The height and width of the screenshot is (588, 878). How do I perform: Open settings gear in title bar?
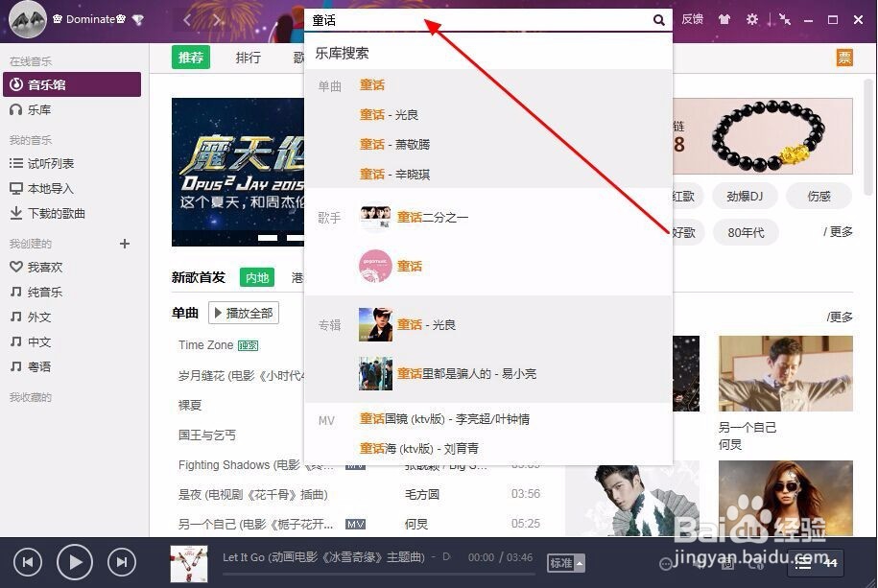click(x=752, y=19)
